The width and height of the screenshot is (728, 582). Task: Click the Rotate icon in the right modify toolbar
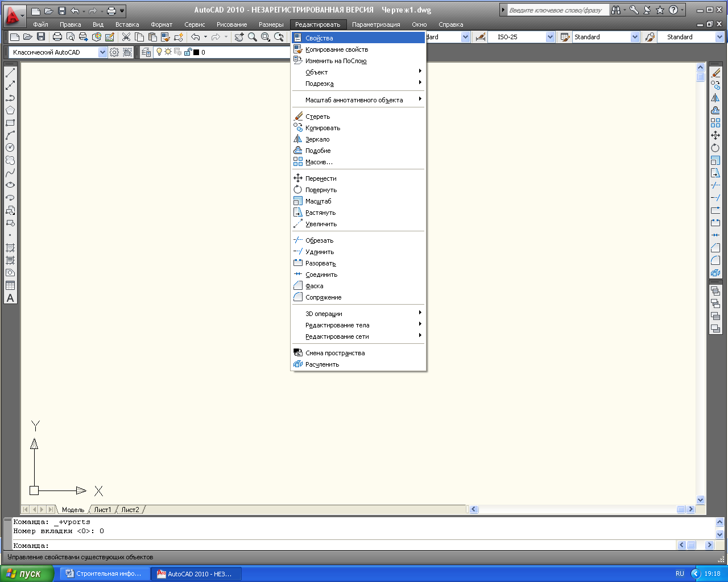tap(715, 148)
